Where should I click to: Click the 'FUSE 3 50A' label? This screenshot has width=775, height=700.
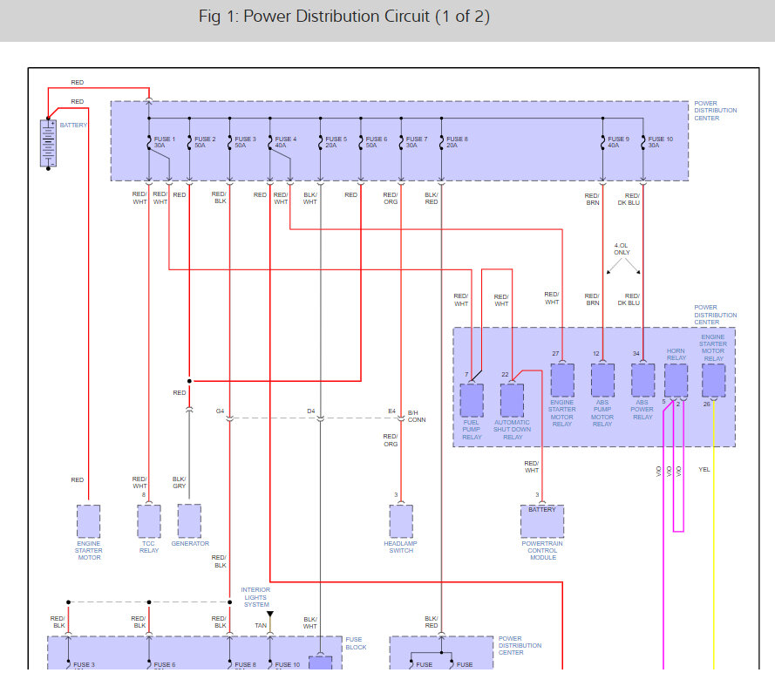[245, 142]
